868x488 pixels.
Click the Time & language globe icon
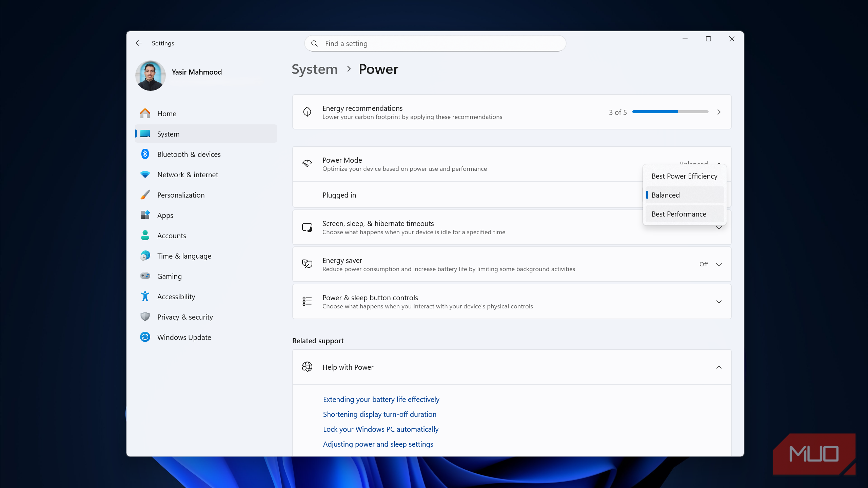(x=145, y=256)
